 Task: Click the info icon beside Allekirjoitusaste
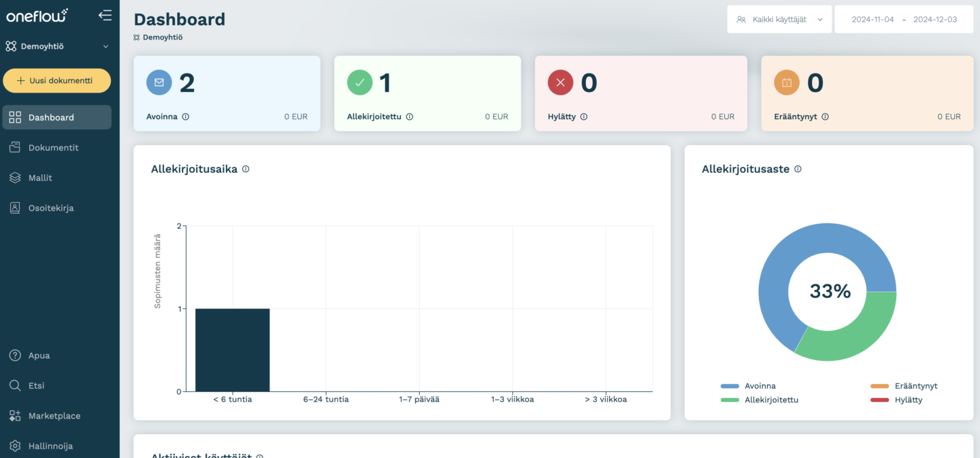[x=798, y=169]
